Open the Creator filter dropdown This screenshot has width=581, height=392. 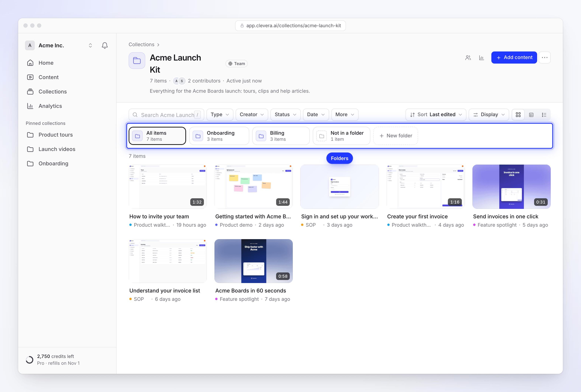(x=252, y=114)
